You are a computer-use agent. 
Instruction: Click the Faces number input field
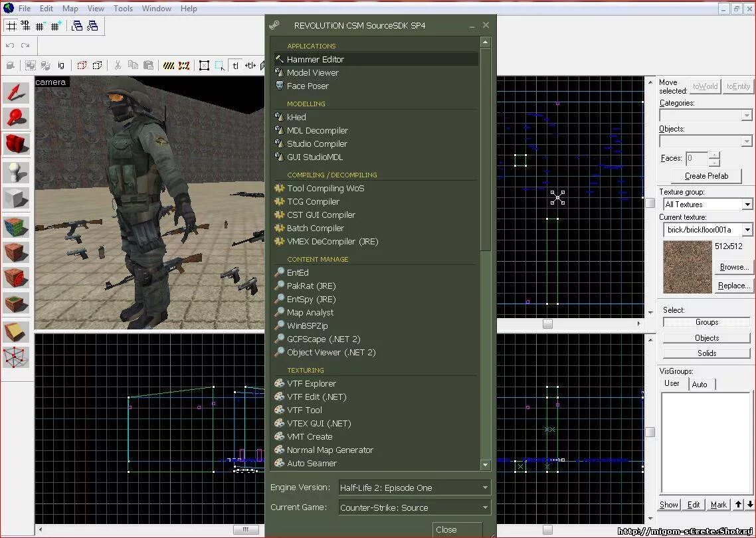coord(697,158)
